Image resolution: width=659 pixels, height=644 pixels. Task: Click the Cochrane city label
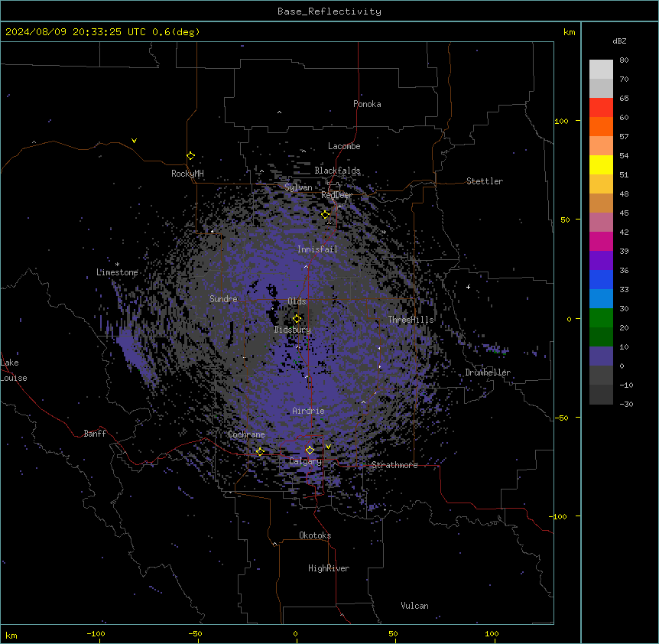pos(246,434)
